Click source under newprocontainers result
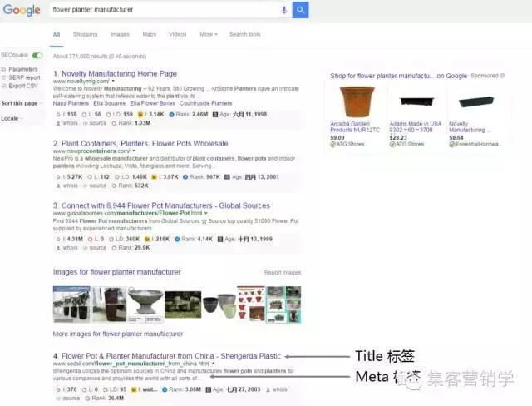Image resolution: width=532 pixels, height=406 pixels. coord(98,186)
